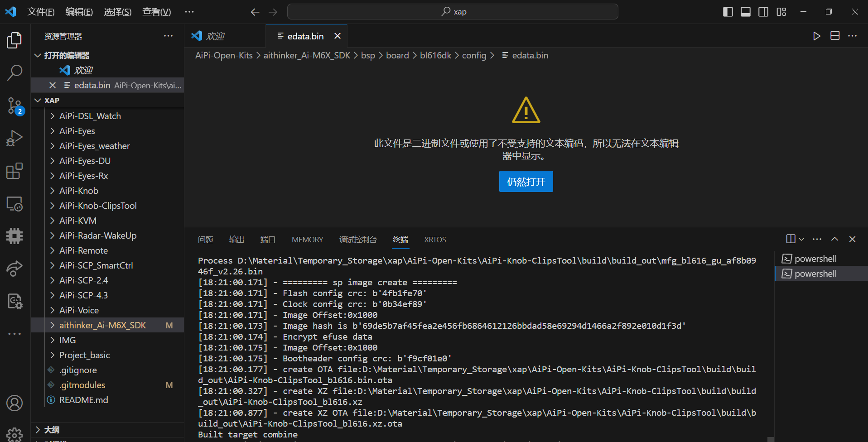Open the Edit menu

(x=79, y=12)
